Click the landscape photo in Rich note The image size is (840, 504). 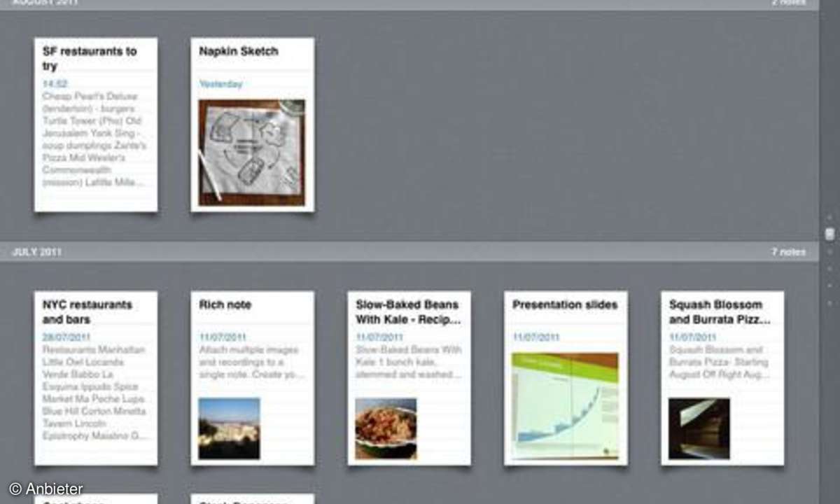(x=229, y=428)
